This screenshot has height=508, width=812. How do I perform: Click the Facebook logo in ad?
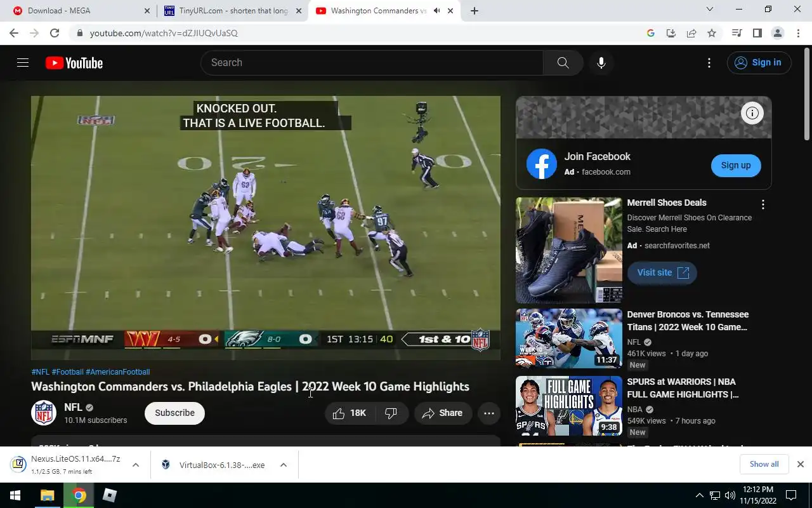542,164
